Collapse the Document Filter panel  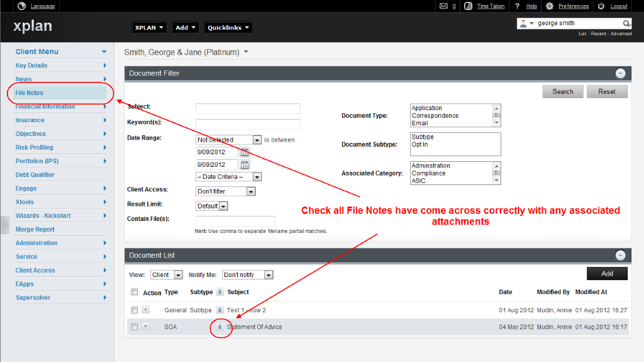pyautogui.click(x=621, y=73)
